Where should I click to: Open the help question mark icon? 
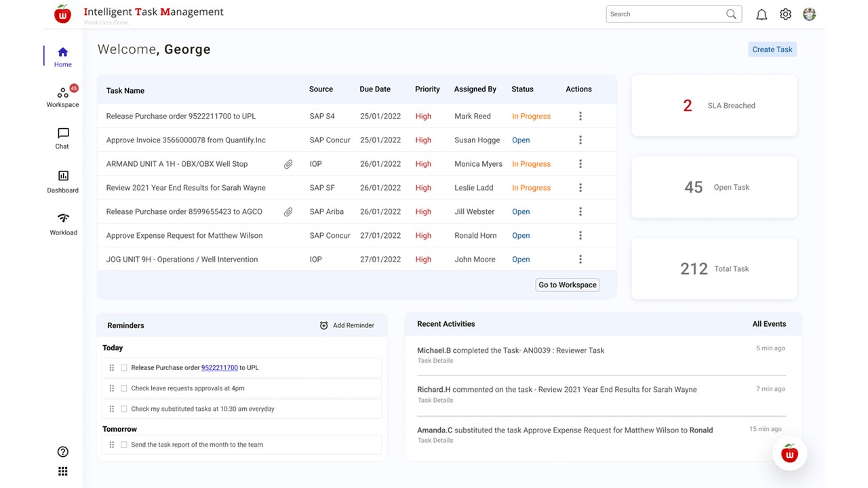click(x=63, y=452)
